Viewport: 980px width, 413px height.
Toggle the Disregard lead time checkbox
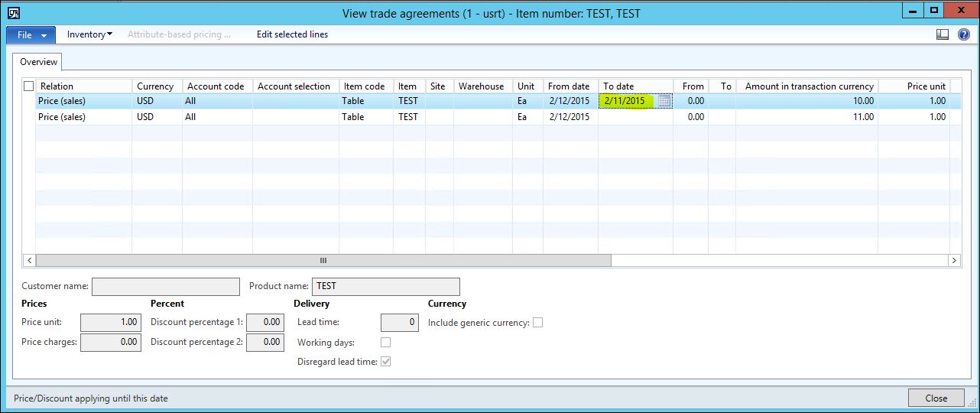point(385,362)
